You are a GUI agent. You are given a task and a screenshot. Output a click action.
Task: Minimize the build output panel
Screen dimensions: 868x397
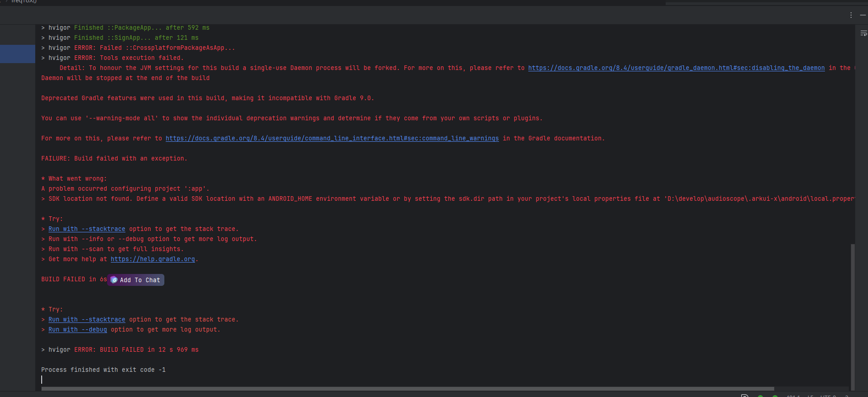tap(863, 15)
